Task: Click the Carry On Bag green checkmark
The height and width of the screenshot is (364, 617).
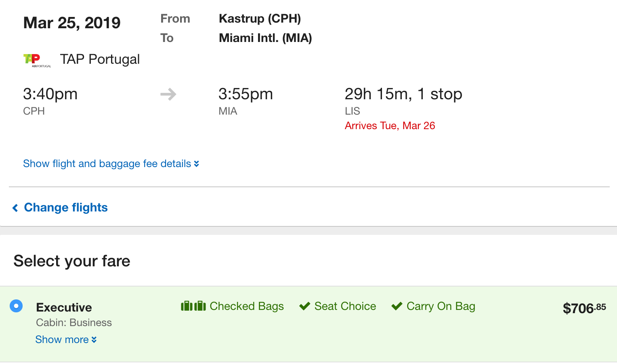Action: coord(397,306)
